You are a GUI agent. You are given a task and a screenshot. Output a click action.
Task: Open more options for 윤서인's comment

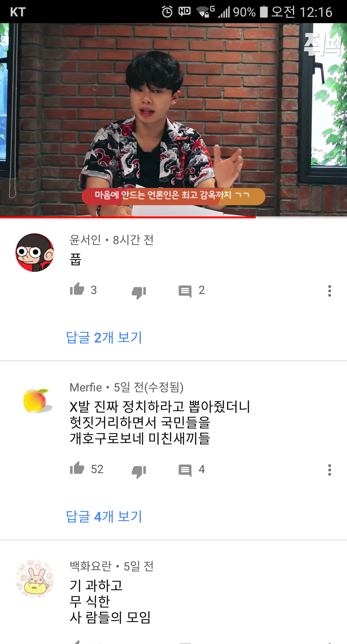[329, 291]
